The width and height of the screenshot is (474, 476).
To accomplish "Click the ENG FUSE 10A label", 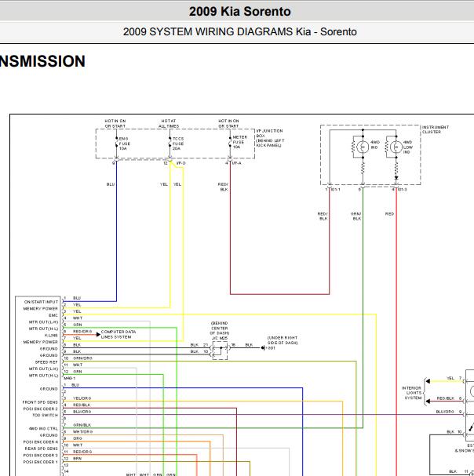I will (125, 144).
